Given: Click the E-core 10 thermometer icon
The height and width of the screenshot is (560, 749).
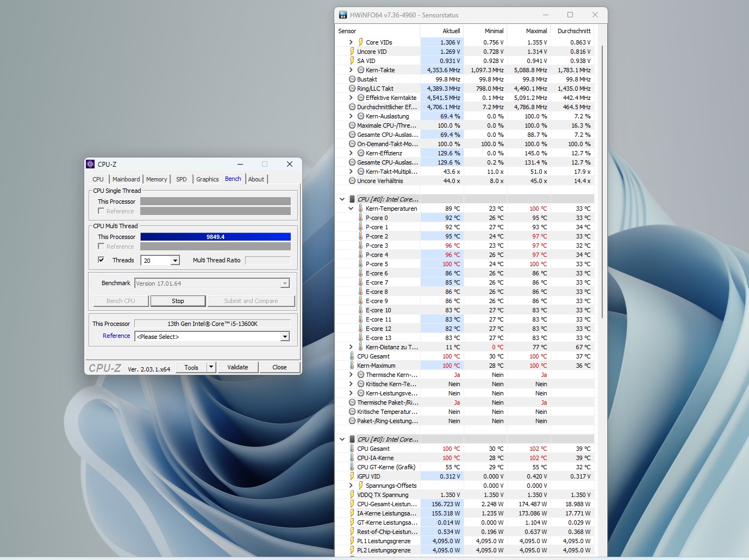Looking at the screenshot, I should coord(360,310).
